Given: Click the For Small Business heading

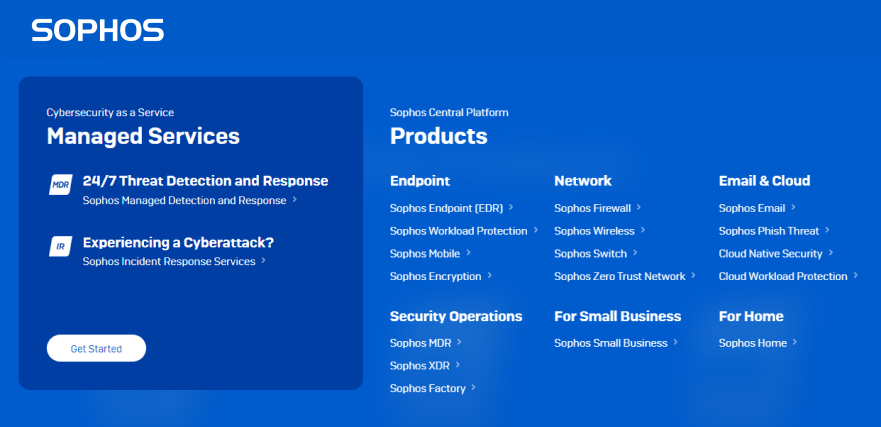Looking at the screenshot, I should point(617,316).
